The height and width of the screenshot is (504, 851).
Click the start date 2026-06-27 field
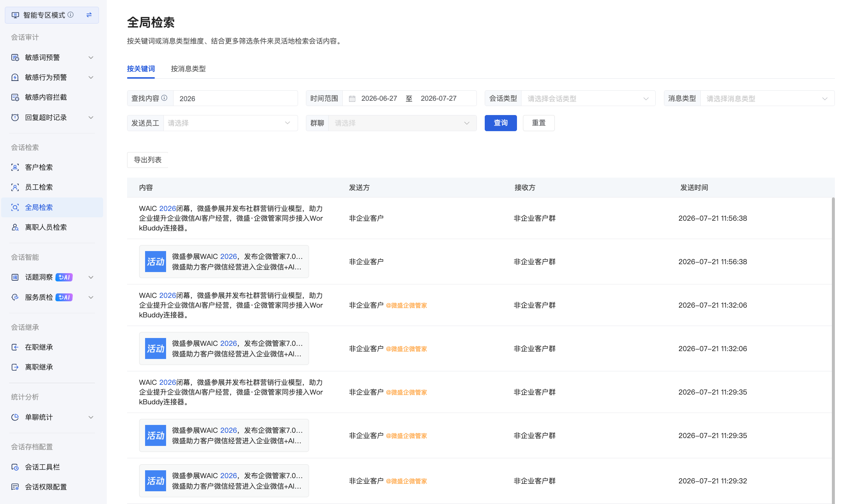tap(379, 99)
